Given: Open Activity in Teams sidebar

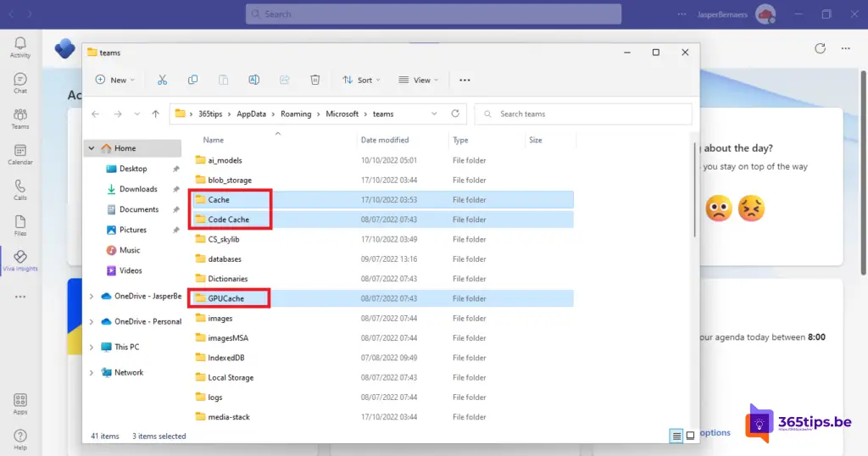Looking at the screenshot, I should [20, 47].
